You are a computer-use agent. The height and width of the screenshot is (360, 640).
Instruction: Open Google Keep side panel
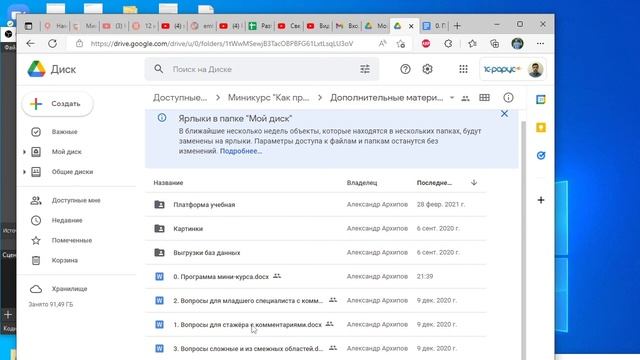coord(541,127)
